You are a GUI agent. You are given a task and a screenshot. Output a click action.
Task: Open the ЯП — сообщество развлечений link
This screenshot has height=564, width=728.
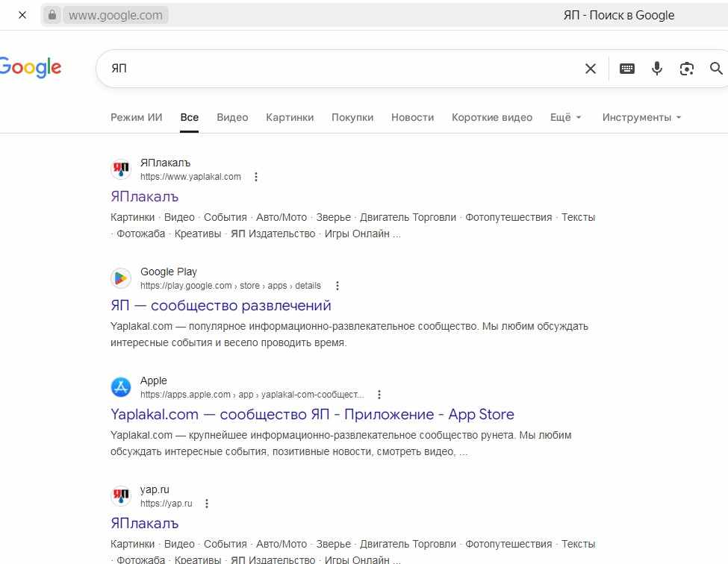[221, 306]
